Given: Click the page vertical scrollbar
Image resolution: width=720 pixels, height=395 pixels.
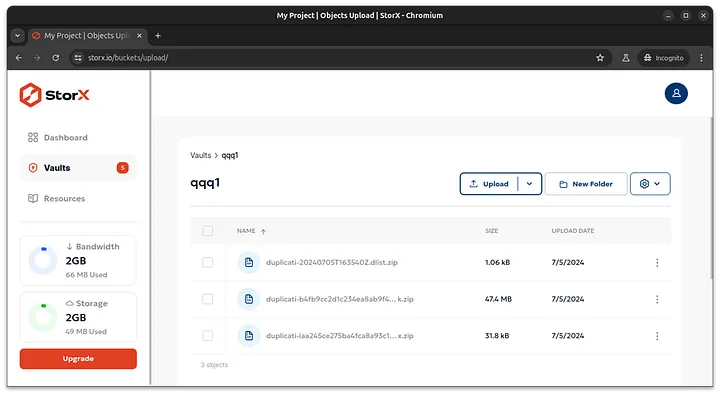Looking at the screenshot, I should (711, 198).
